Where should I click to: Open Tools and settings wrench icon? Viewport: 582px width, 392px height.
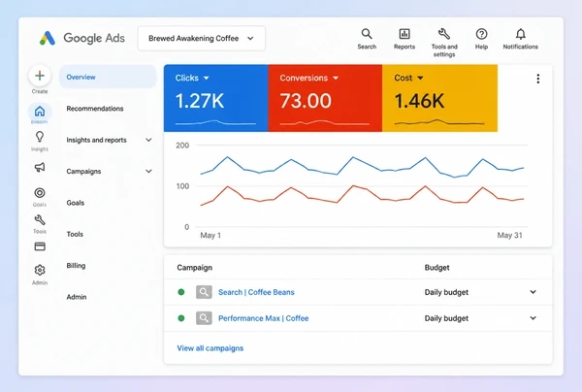click(x=444, y=34)
